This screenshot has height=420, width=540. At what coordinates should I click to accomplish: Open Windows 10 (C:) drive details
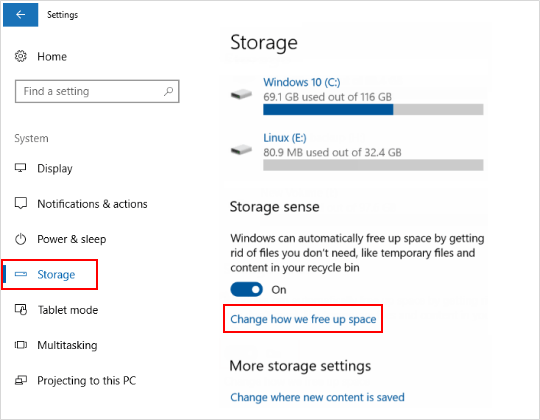(302, 82)
